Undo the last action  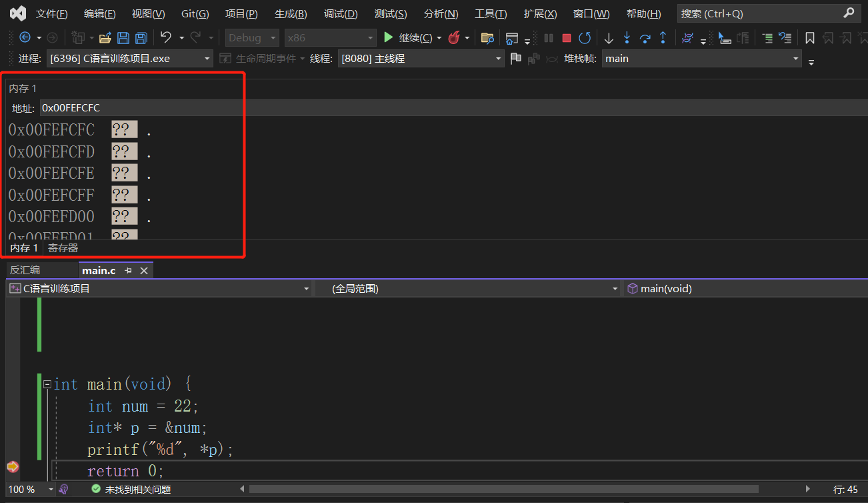[x=166, y=38]
